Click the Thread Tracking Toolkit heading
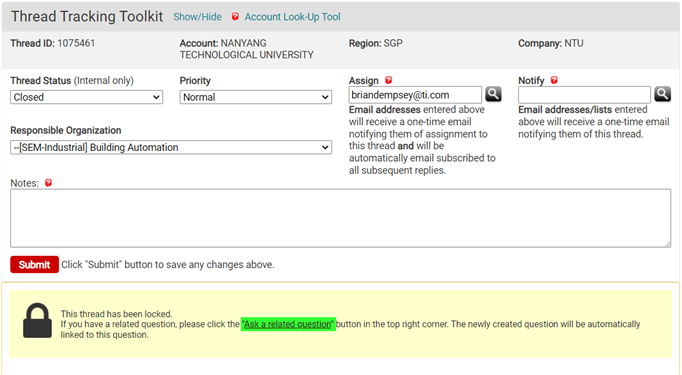The image size is (682, 375). (87, 17)
